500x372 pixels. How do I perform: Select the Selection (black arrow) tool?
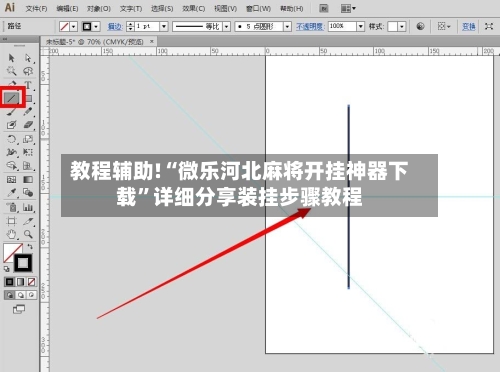[x=11, y=58]
